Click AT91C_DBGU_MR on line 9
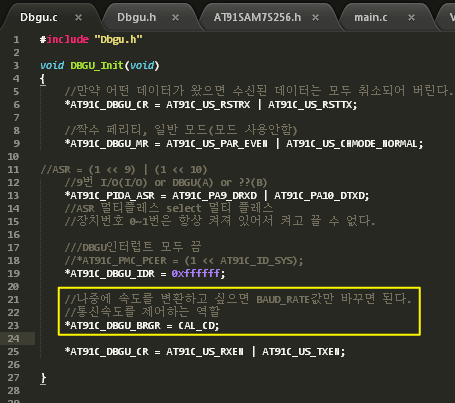The width and height of the screenshot is (455, 403). click(x=109, y=144)
